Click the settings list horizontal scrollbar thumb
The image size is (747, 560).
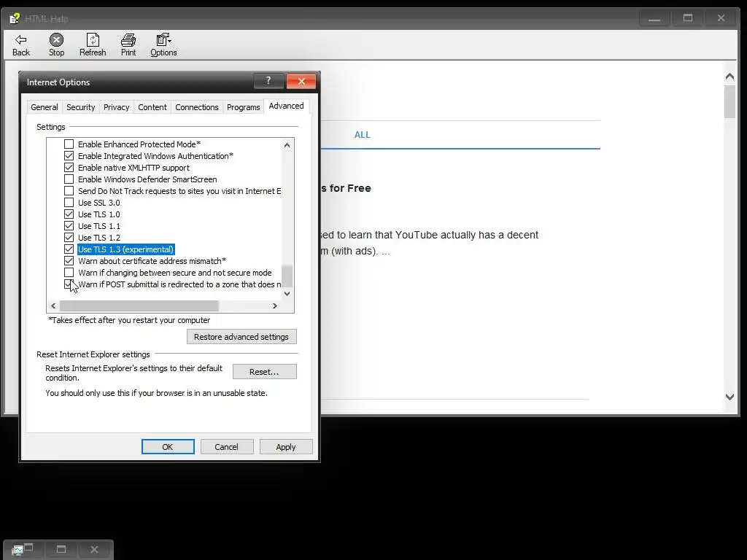coord(139,306)
